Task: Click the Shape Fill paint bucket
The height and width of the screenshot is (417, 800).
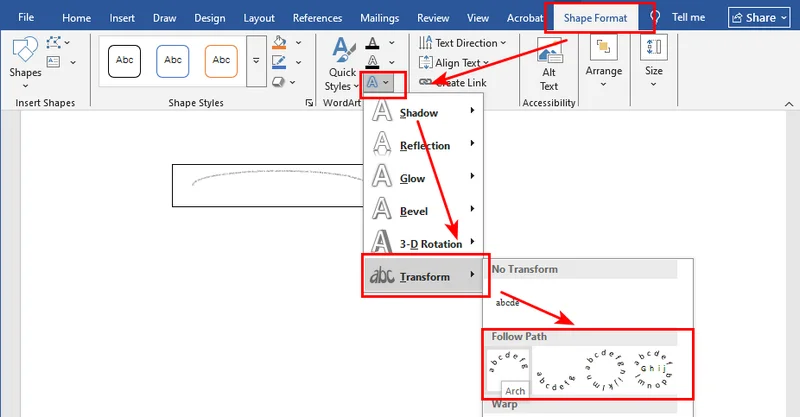Action: click(x=280, y=42)
